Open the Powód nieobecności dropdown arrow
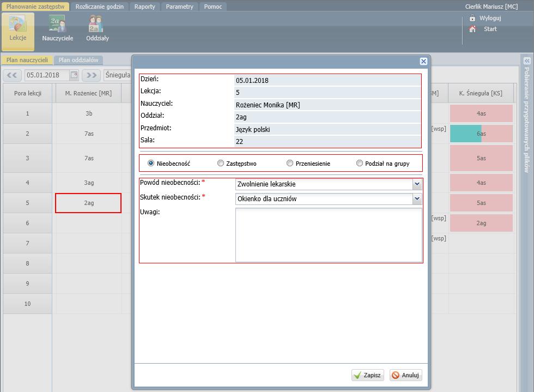The height and width of the screenshot is (392, 534). pyautogui.click(x=417, y=184)
